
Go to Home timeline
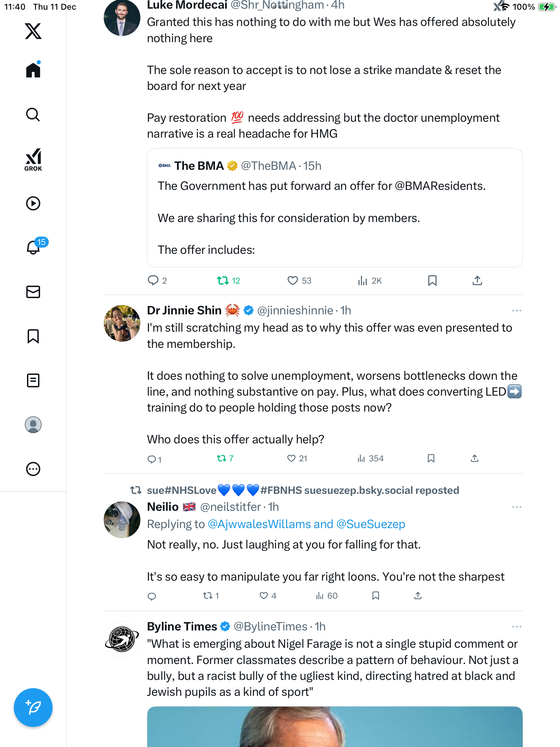pos(33,70)
